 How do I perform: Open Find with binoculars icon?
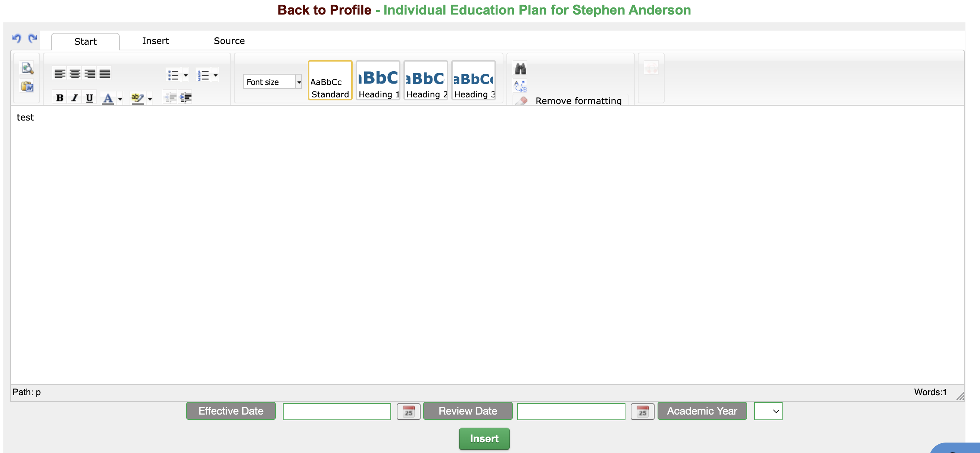pos(521,69)
